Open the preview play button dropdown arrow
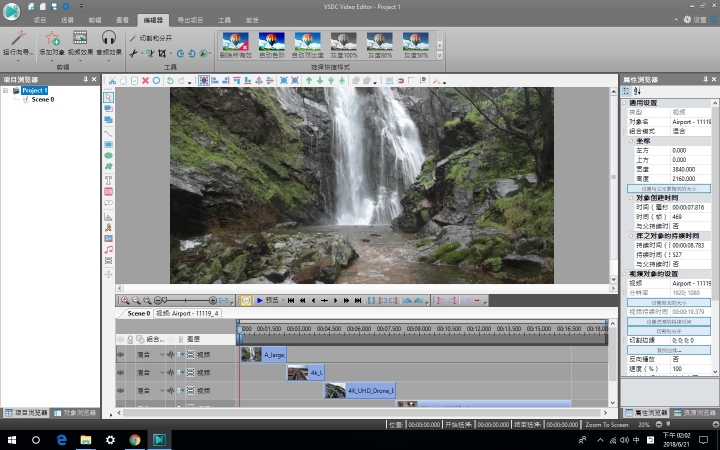Screen dimensions: 720x450 [283, 300]
